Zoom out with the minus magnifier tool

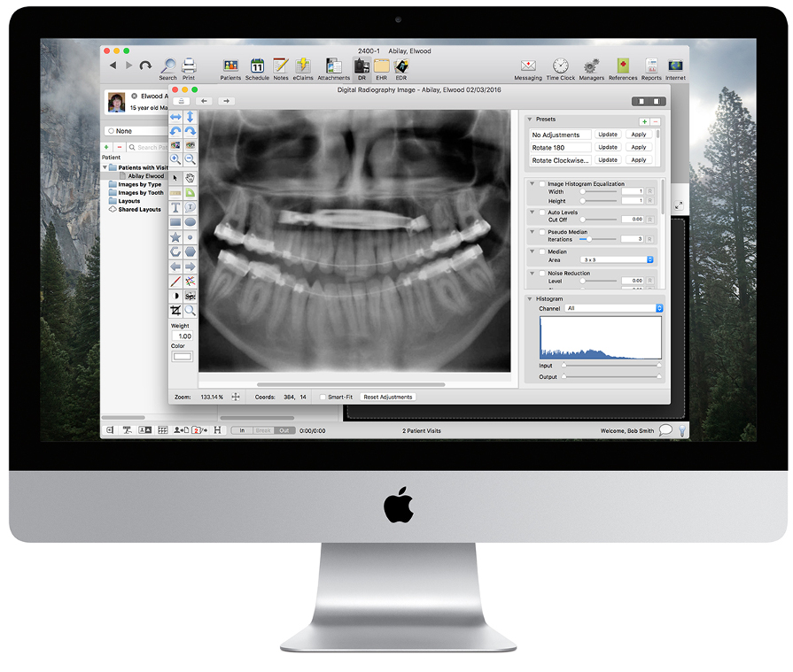pos(190,159)
